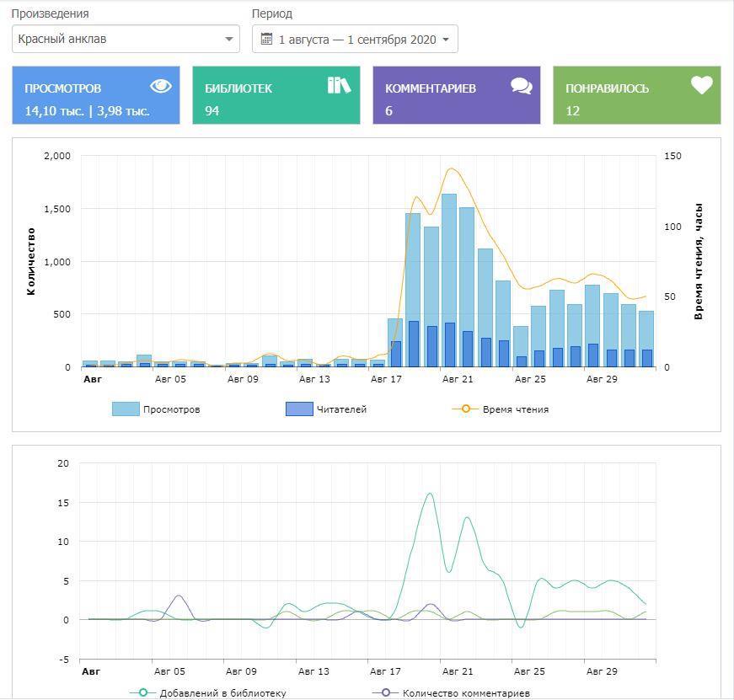Click the Добавлений в библиотеку legend marker
The height and width of the screenshot is (700, 734).
[x=143, y=693]
